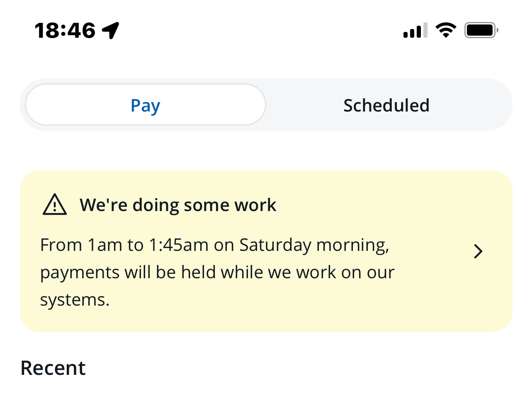Viewport: 532px width, 413px height.
Task: Click the word "morning," in the banner
Action: (x=352, y=245)
